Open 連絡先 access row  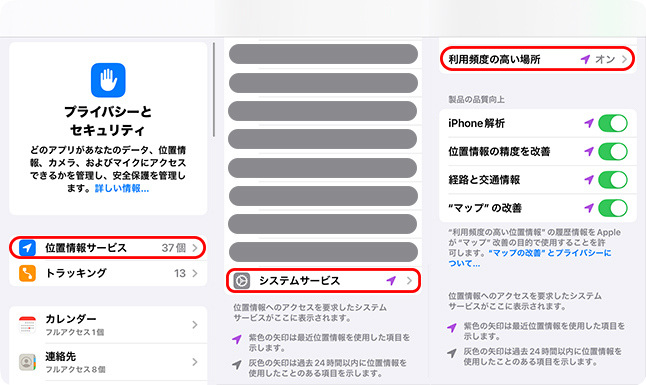click(x=108, y=362)
